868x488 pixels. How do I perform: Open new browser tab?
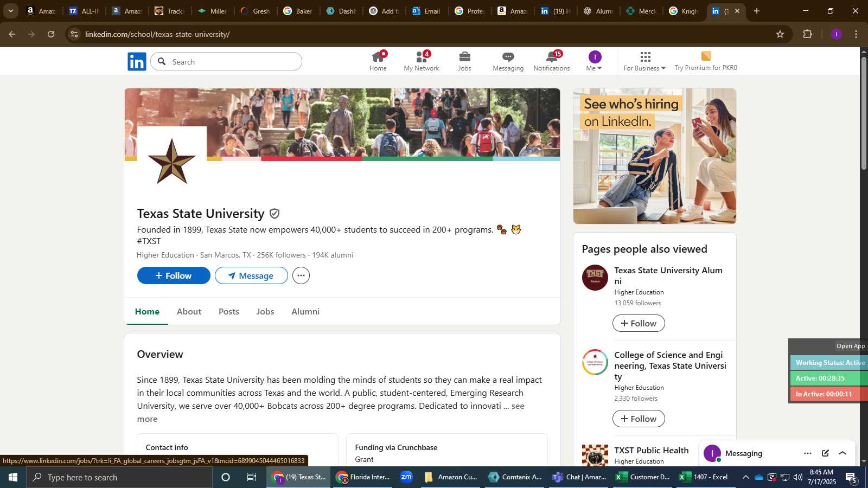point(757,11)
